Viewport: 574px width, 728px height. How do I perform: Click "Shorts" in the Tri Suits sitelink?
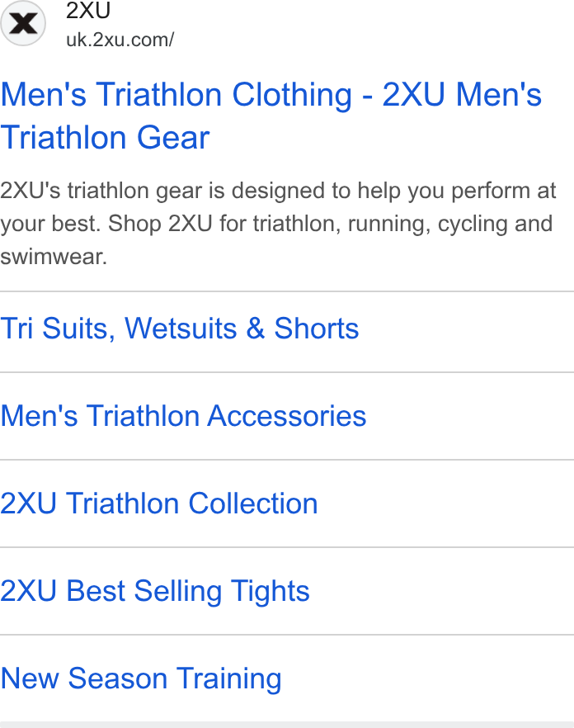(x=317, y=329)
